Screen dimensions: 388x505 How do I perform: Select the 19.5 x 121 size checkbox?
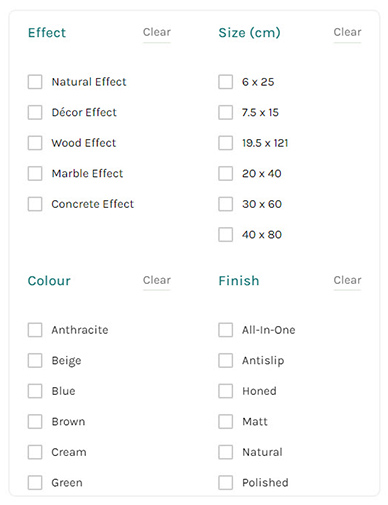click(226, 143)
